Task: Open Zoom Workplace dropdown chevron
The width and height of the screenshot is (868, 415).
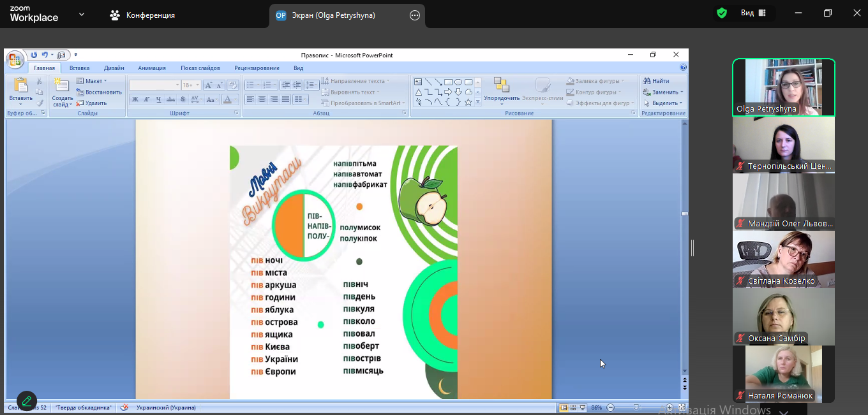Action: click(82, 14)
